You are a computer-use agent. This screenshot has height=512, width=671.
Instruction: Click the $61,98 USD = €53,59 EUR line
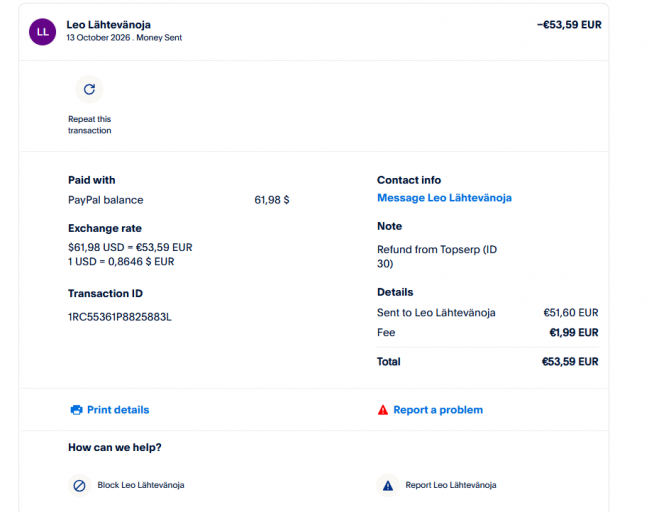[130, 247]
